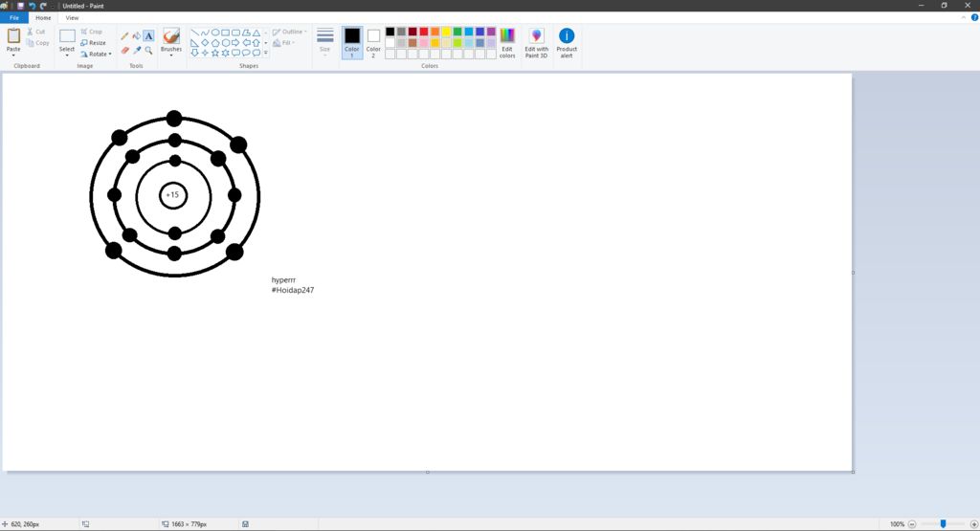Open the File menu
This screenshot has height=531, width=980.
coord(13,17)
